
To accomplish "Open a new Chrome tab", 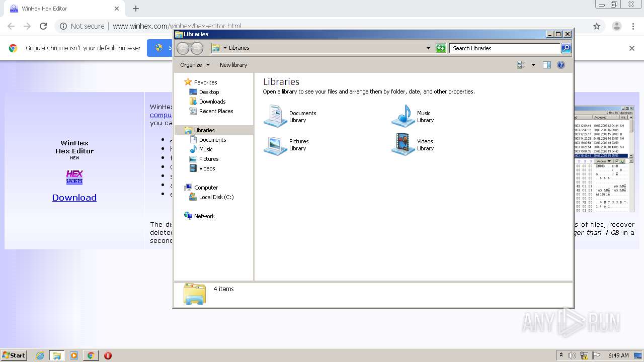I will (x=136, y=9).
